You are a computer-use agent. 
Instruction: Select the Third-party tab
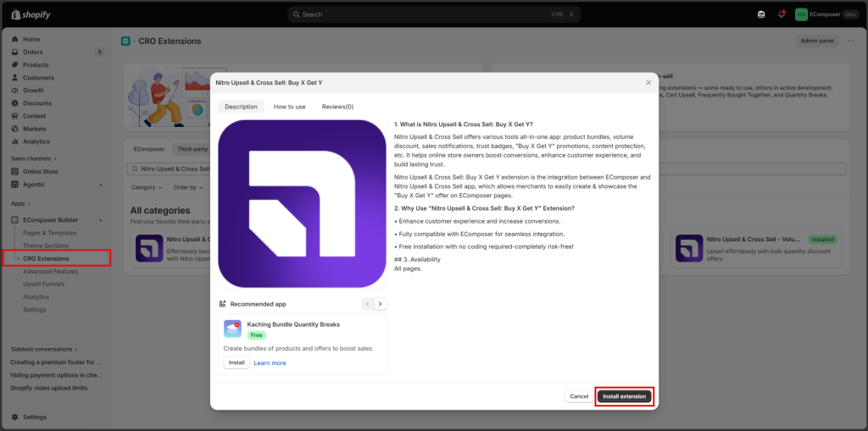coord(192,149)
